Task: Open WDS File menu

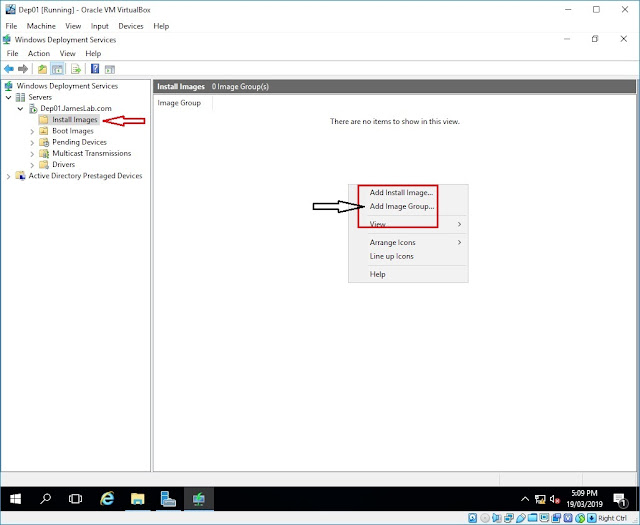Action: 12,53
